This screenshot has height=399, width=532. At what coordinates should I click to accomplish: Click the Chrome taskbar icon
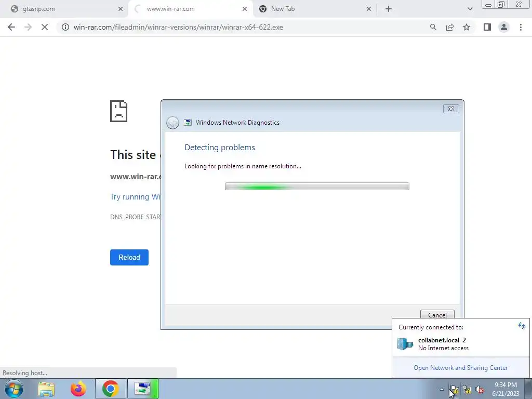110,389
